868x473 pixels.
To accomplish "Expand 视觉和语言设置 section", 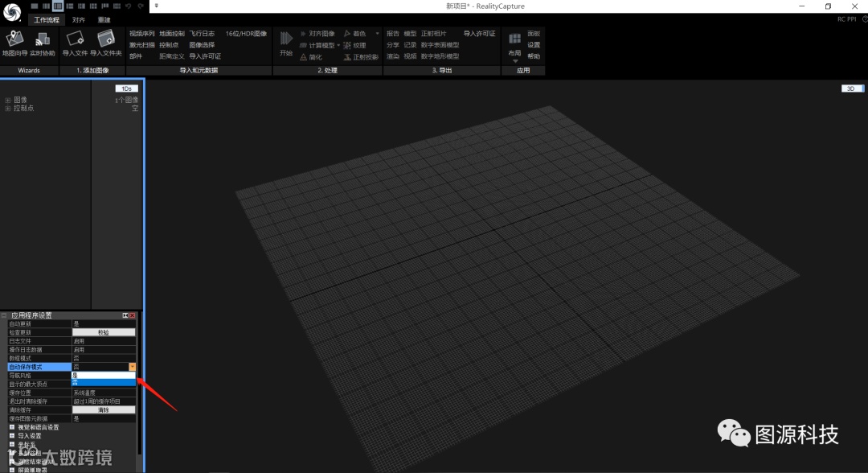I will point(12,428).
